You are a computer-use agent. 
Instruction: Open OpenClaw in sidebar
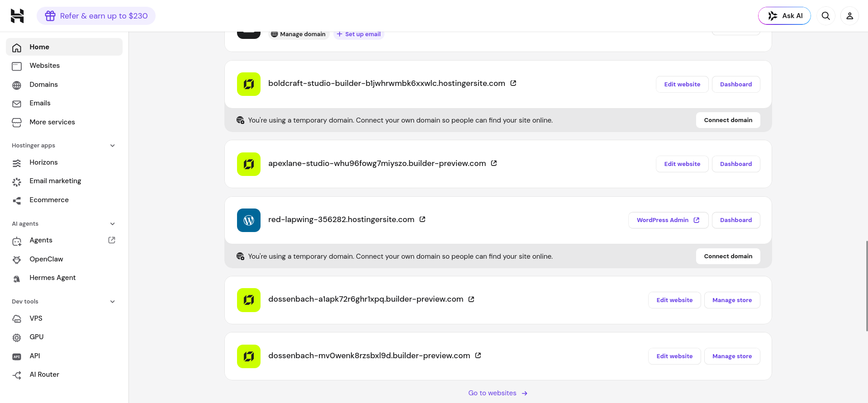(x=64, y=259)
